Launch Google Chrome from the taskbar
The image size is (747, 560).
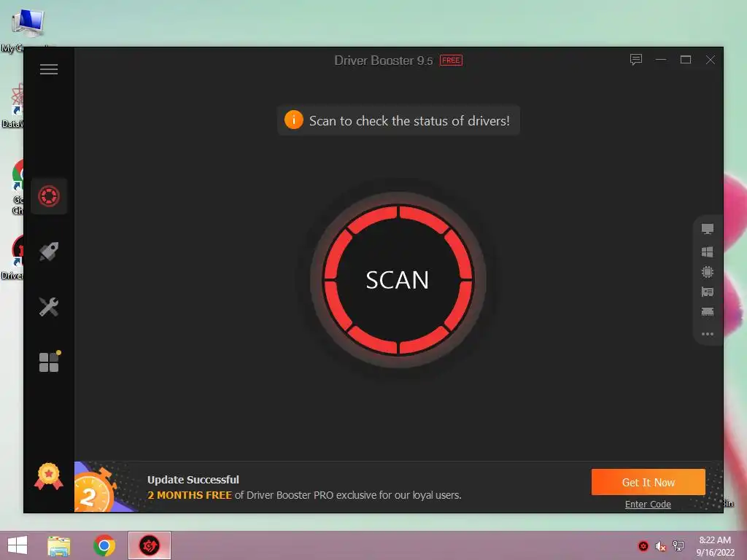pyautogui.click(x=104, y=545)
